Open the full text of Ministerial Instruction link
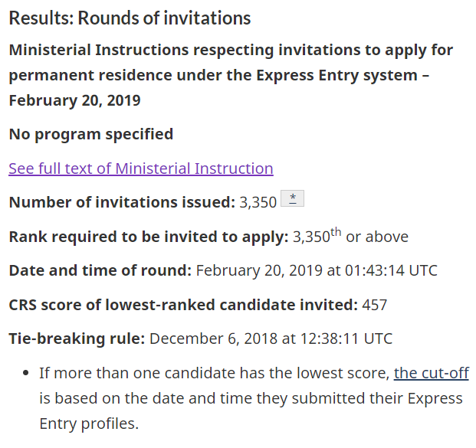476x448 pixels. click(140, 168)
